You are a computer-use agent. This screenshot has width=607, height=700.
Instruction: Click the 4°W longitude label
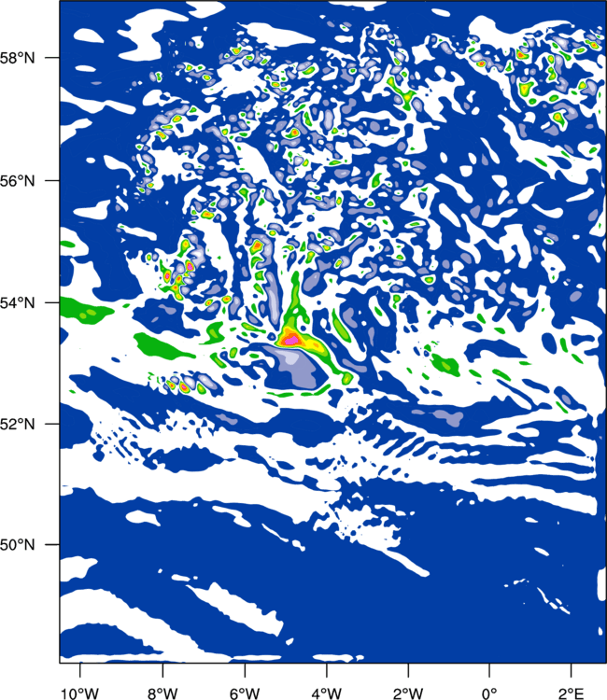click(327, 693)
